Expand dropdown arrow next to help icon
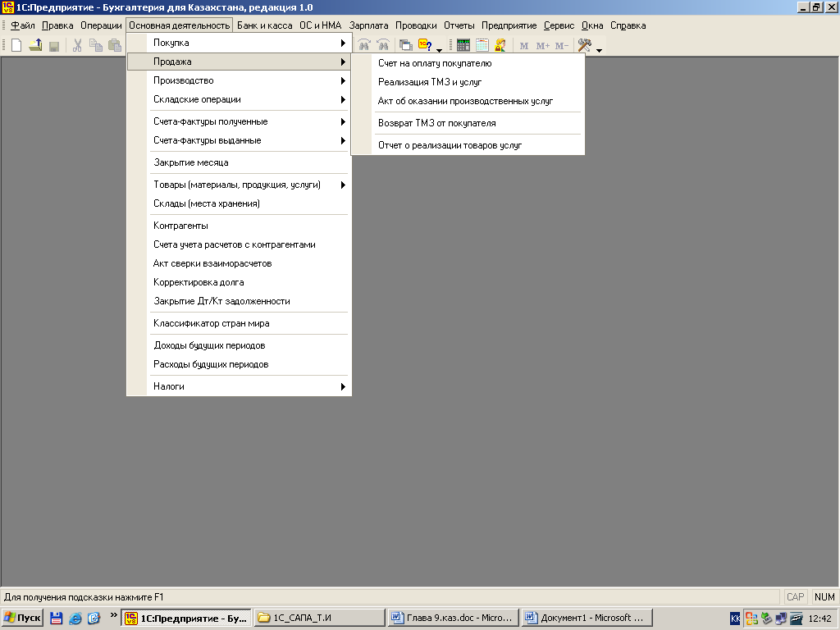The width and height of the screenshot is (840, 630). pyautogui.click(x=440, y=50)
